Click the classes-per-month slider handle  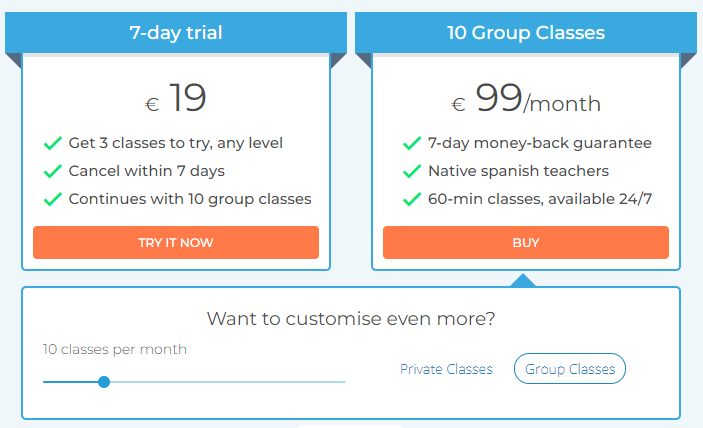coord(104,381)
